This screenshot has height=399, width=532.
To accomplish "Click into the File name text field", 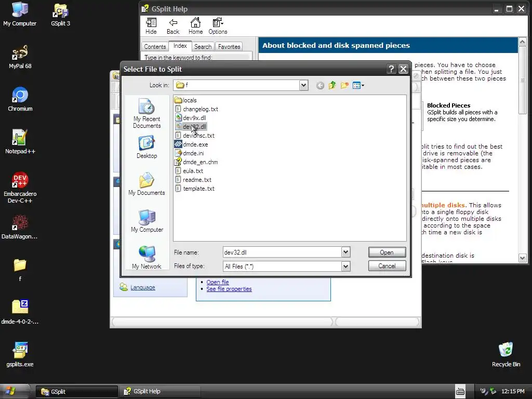I will [x=282, y=252].
